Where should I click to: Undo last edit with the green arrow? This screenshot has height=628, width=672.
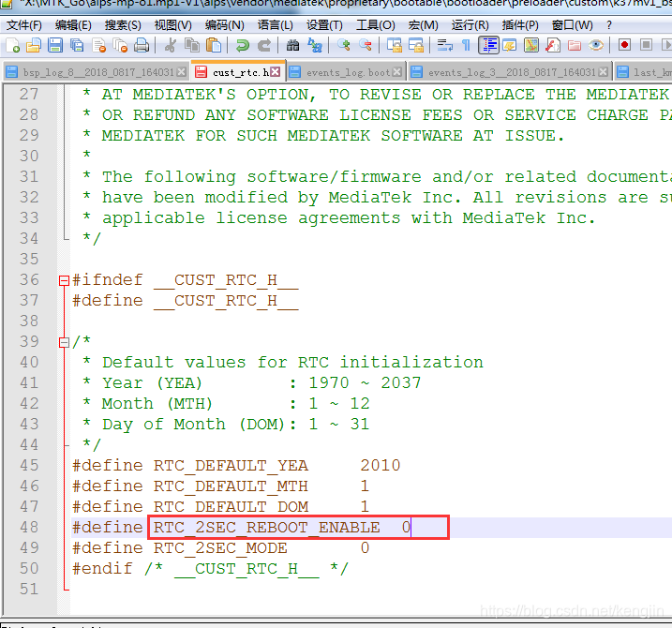click(243, 45)
